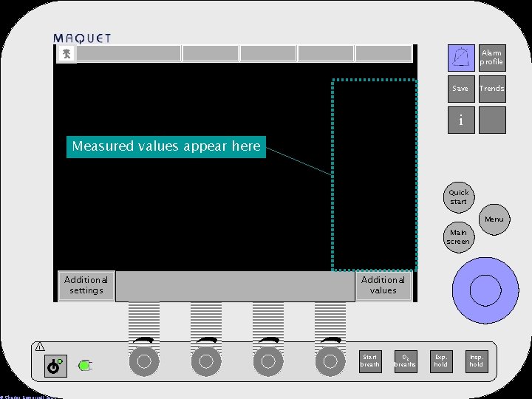Activate Exp. hold

pos(441,361)
